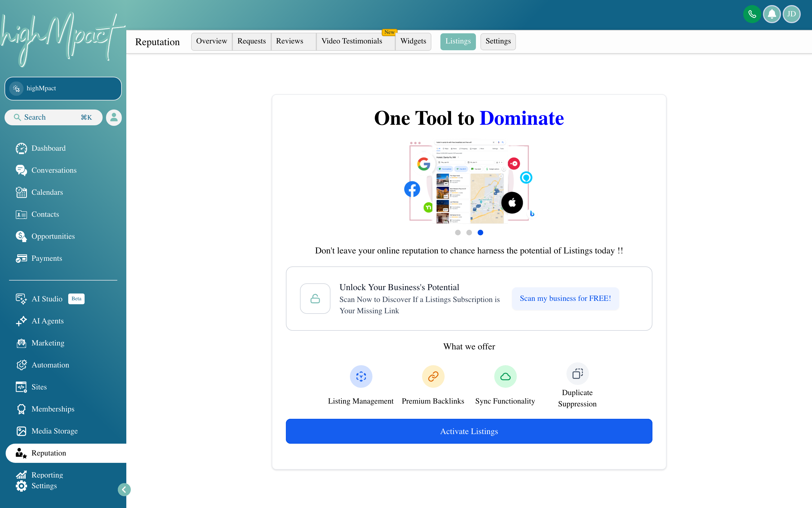Click the AI Agents label in sidebar
Image resolution: width=812 pixels, height=508 pixels.
click(48, 321)
